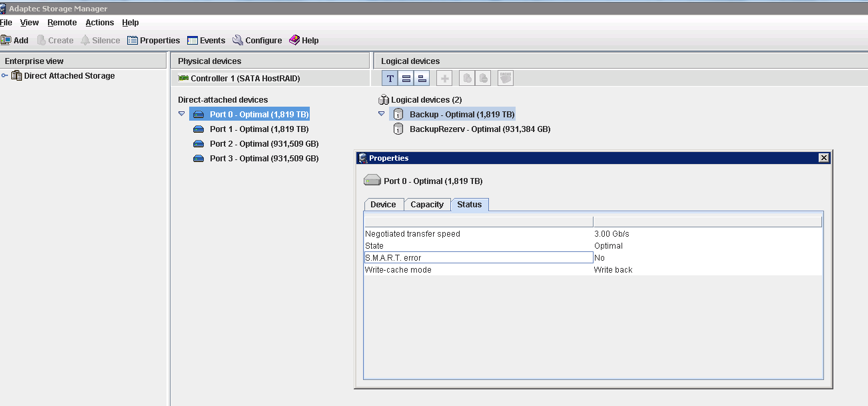The image size is (868, 406).
Task: Click the Controller 1 card icon
Action: [183, 79]
